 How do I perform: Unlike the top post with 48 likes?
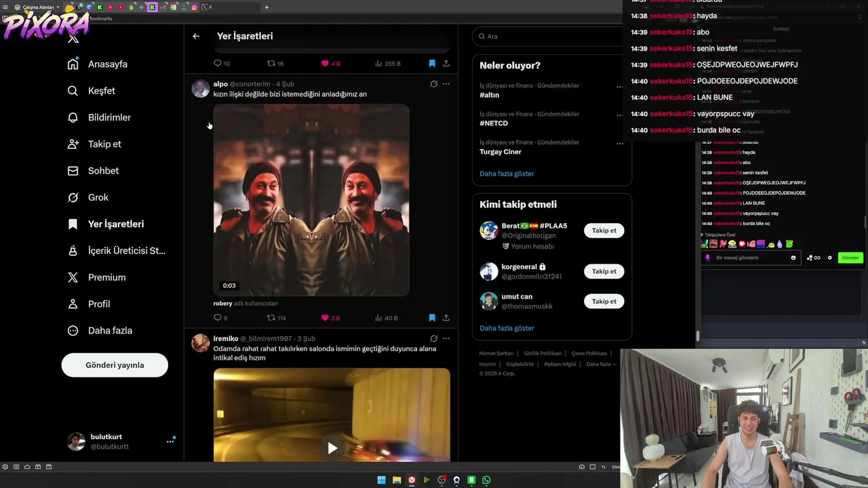tap(325, 63)
